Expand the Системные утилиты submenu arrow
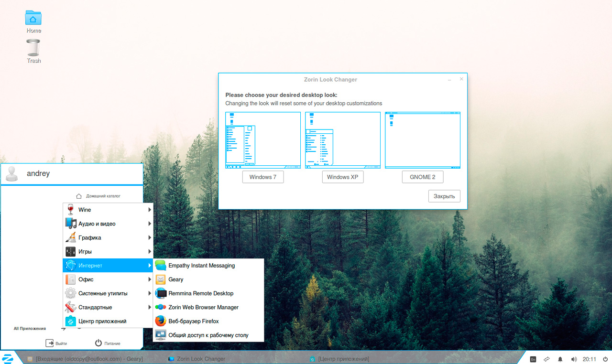The image size is (612, 364). click(150, 293)
